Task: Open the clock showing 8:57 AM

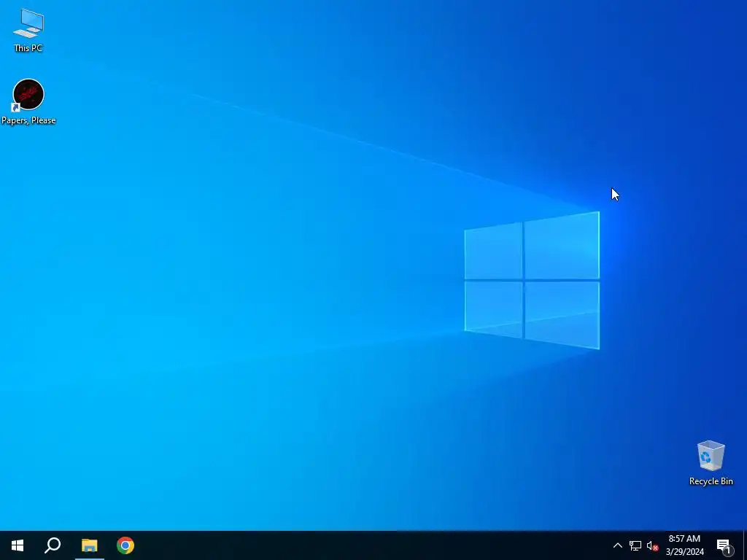Action: [x=684, y=545]
